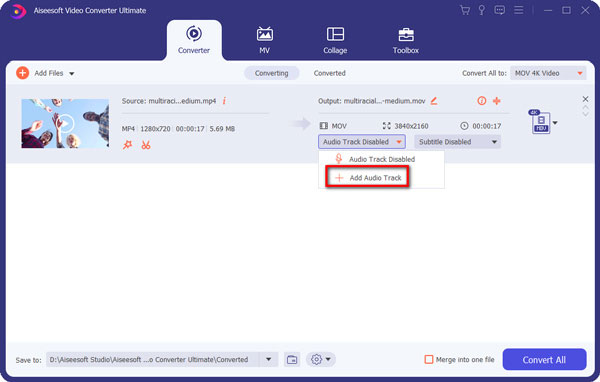Open the magic wand edit effects icon
Viewport: 600px width, 382px height.
[x=127, y=145]
